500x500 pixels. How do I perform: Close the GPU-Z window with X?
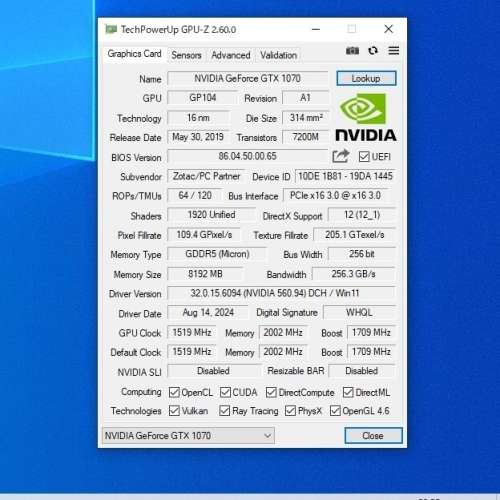(x=388, y=29)
